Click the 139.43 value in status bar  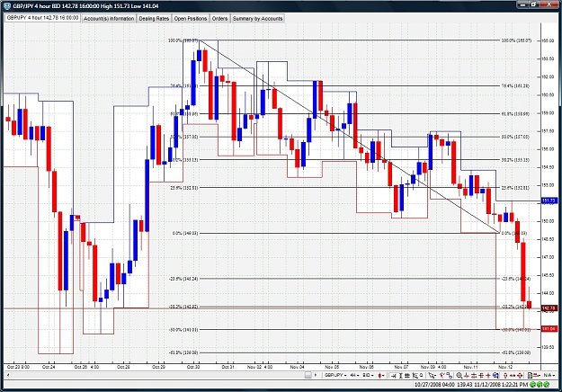(x=465, y=385)
